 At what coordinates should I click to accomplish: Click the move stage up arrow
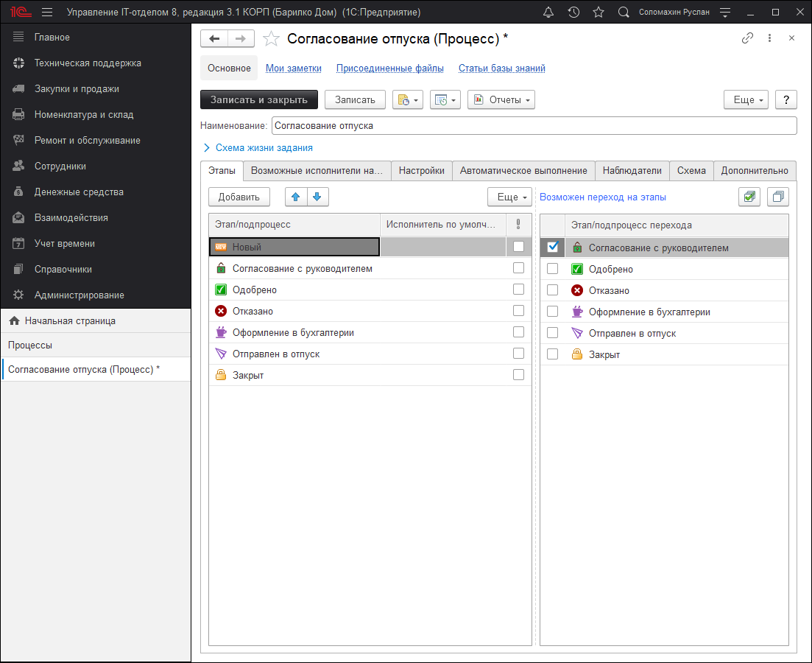click(296, 197)
